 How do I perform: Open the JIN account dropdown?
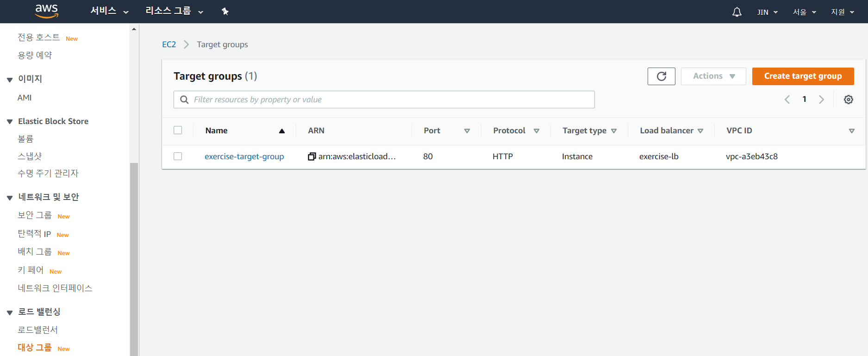click(x=767, y=12)
